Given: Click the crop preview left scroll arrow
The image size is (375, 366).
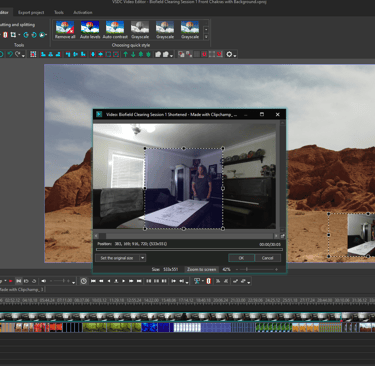Looking at the screenshot, I should click(96, 236).
